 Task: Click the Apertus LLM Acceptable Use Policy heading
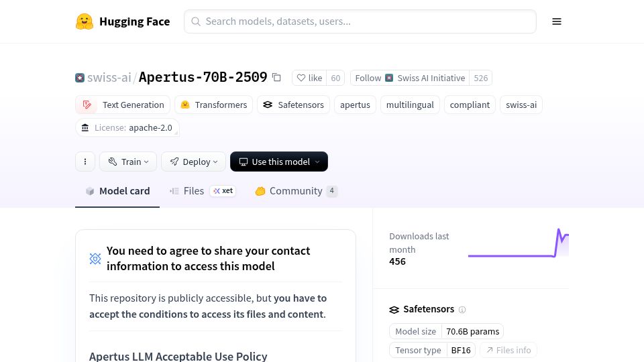178,356
